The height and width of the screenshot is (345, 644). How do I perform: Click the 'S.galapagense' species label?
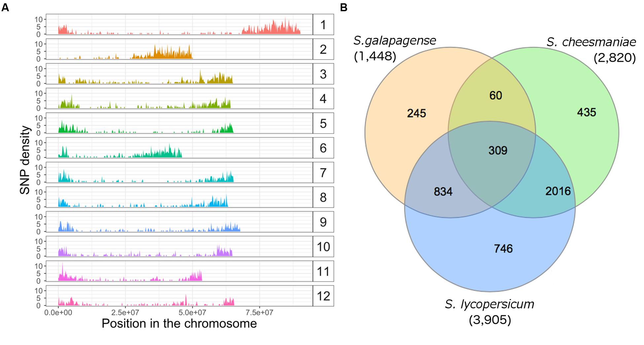click(395, 41)
